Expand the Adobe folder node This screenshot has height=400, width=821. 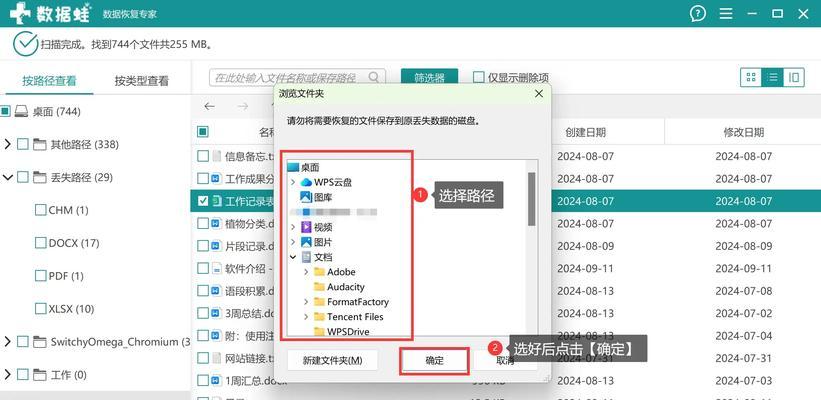click(306, 272)
